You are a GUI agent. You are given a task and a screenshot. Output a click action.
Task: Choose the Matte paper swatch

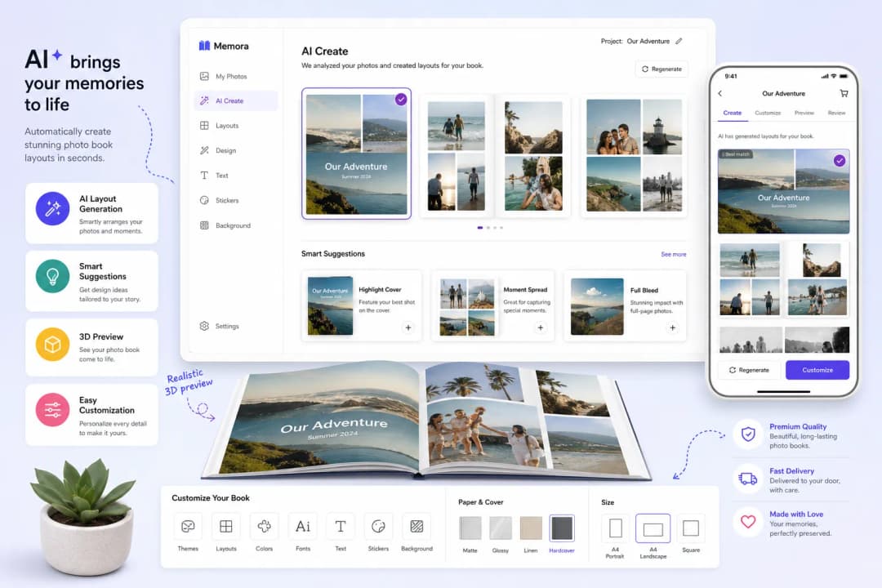point(470,528)
